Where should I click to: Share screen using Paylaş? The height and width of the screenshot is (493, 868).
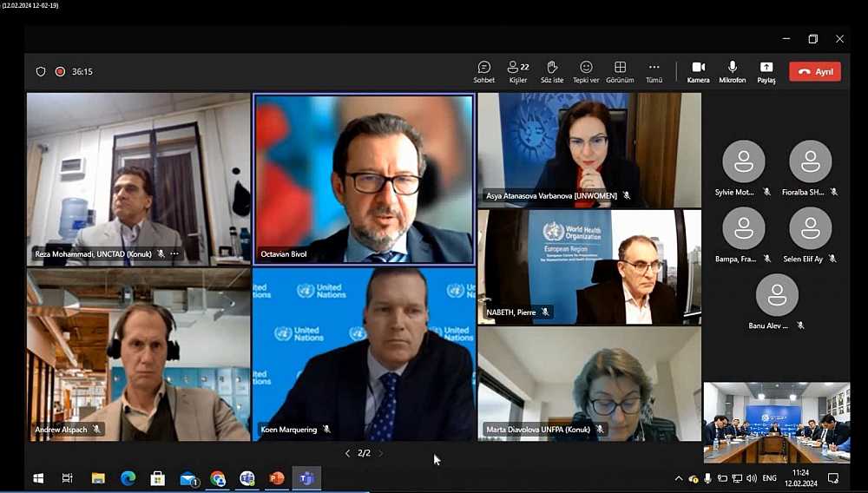[766, 71]
